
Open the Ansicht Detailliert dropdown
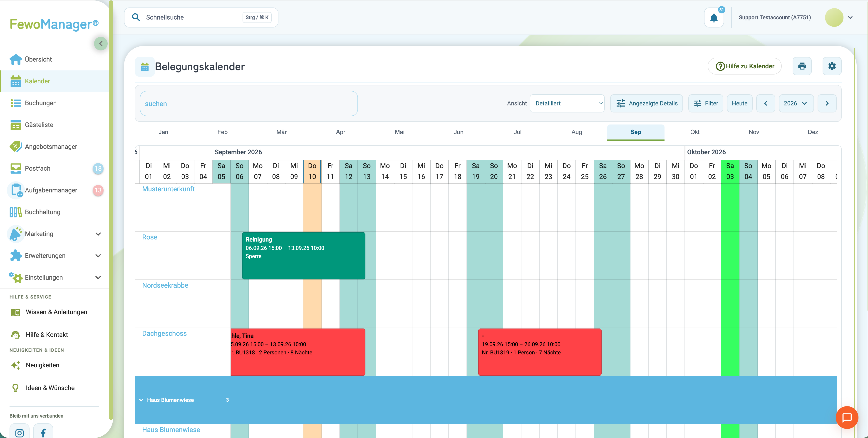[x=568, y=104]
